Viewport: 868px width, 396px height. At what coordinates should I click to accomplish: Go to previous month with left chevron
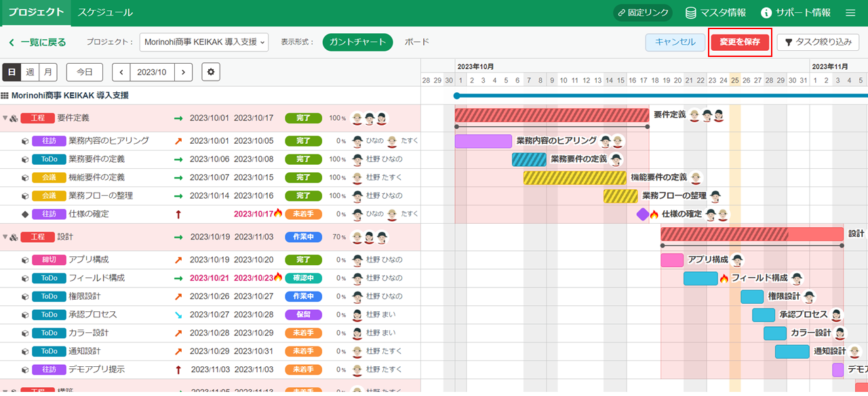(x=121, y=72)
